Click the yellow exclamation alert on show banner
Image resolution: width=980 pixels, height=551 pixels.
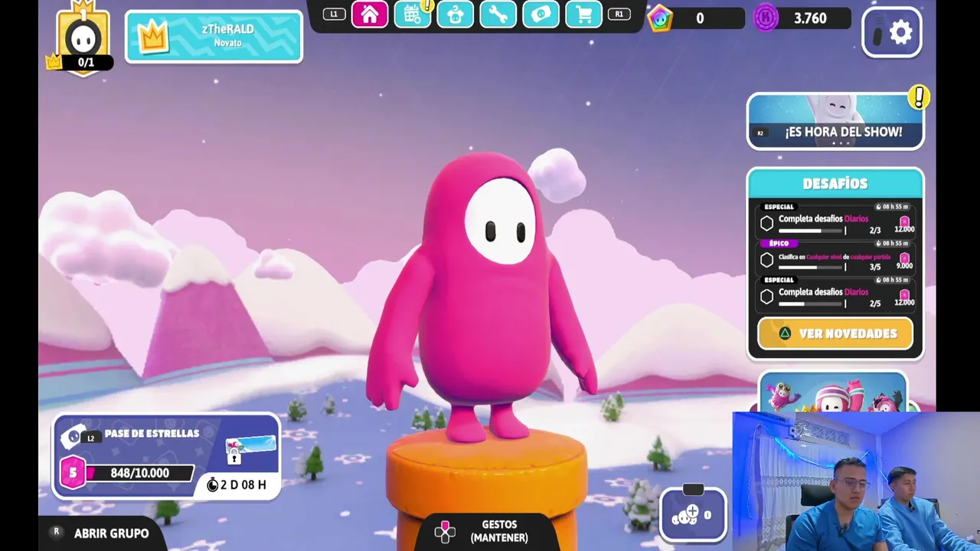pyautogui.click(x=918, y=97)
